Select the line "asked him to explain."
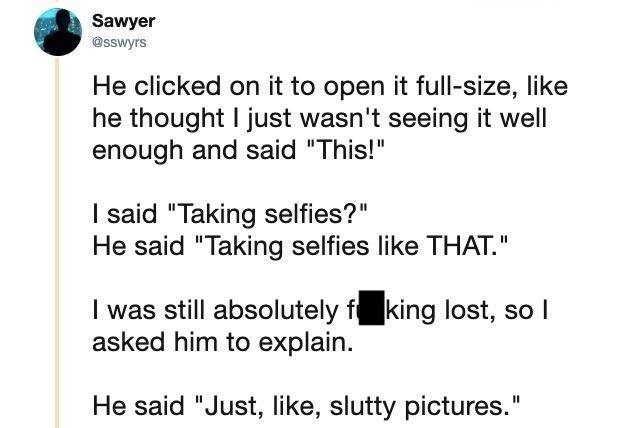The height and width of the screenshot is (428, 623). (x=222, y=342)
